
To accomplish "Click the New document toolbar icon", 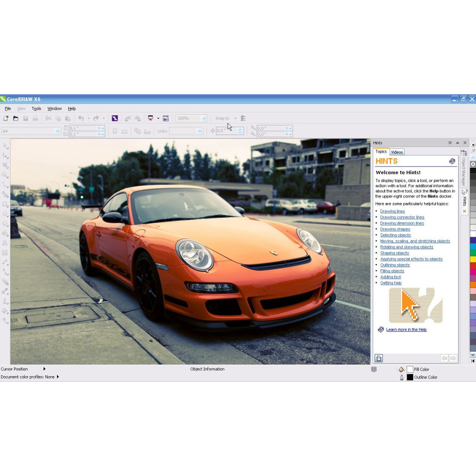I will point(6,118).
